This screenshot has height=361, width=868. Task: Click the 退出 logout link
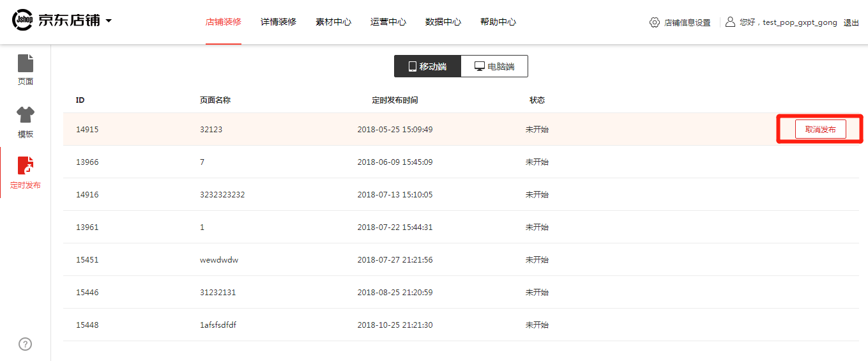851,22
